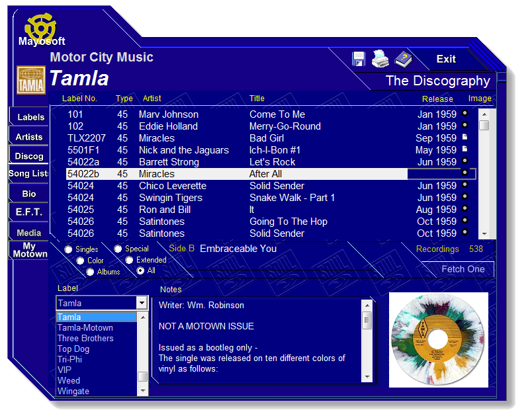Viewport: 532px width, 414px height.
Task: Click the Label No. column header
Action: click(x=79, y=99)
